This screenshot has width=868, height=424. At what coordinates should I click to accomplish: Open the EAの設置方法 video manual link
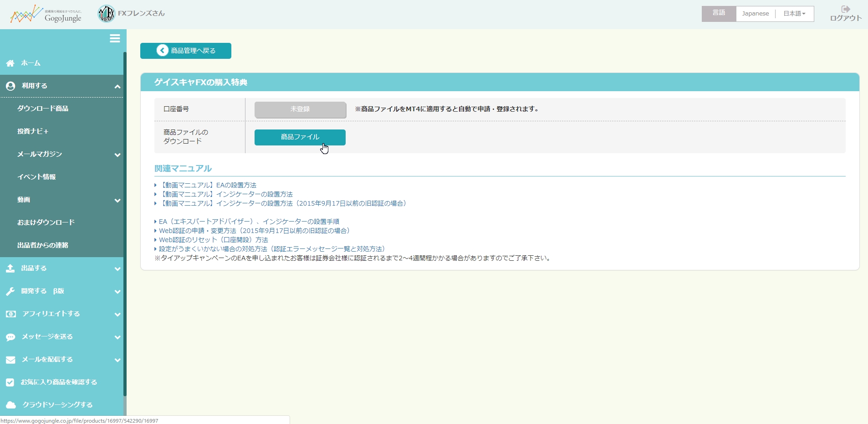208,185
